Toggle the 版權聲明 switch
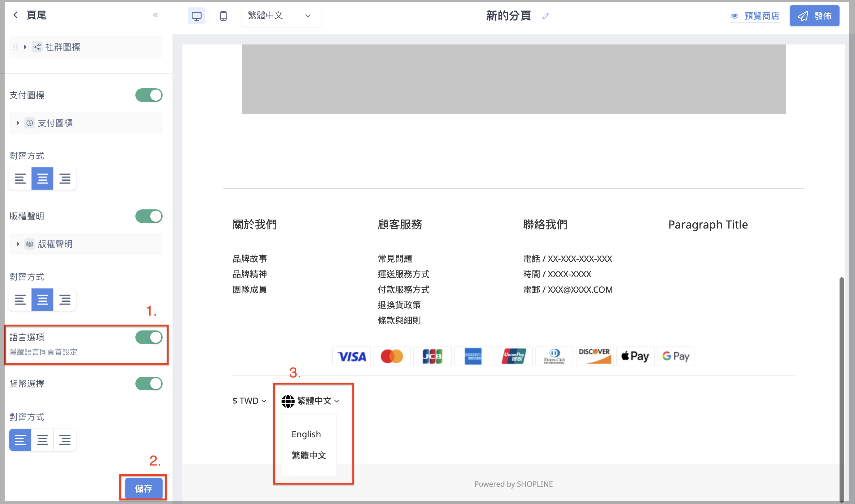The image size is (855, 504). click(149, 216)
